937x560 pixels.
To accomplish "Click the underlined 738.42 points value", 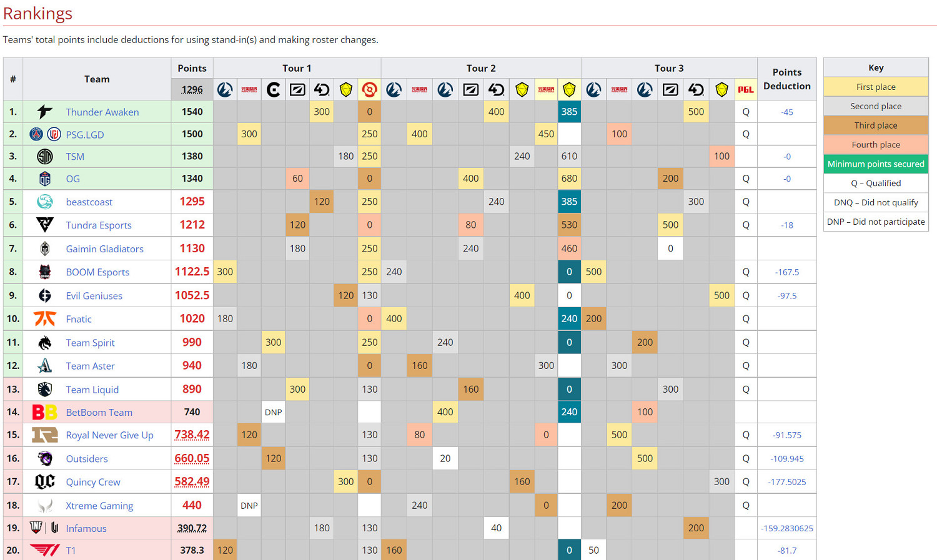I will click(x=192, y=435).
